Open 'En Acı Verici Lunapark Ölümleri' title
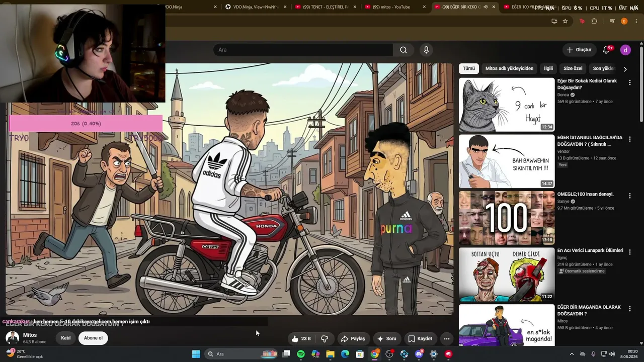This screenshot has width=644, height=362. tap(590, 250)
